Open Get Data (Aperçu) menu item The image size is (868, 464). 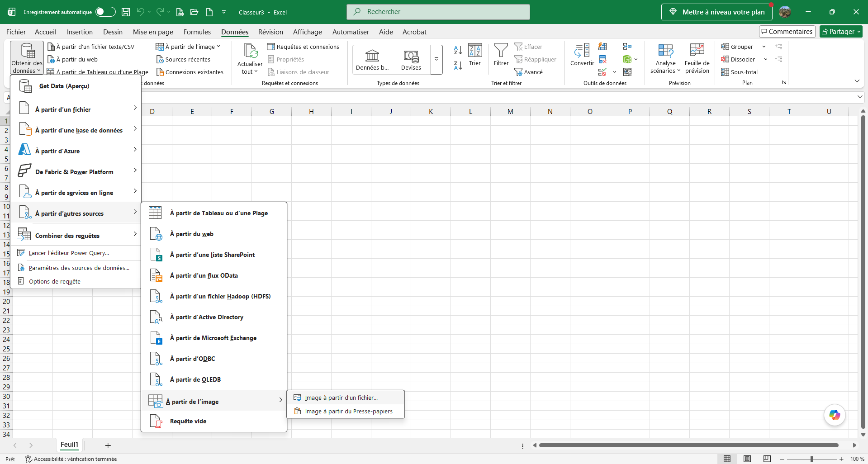76,86
